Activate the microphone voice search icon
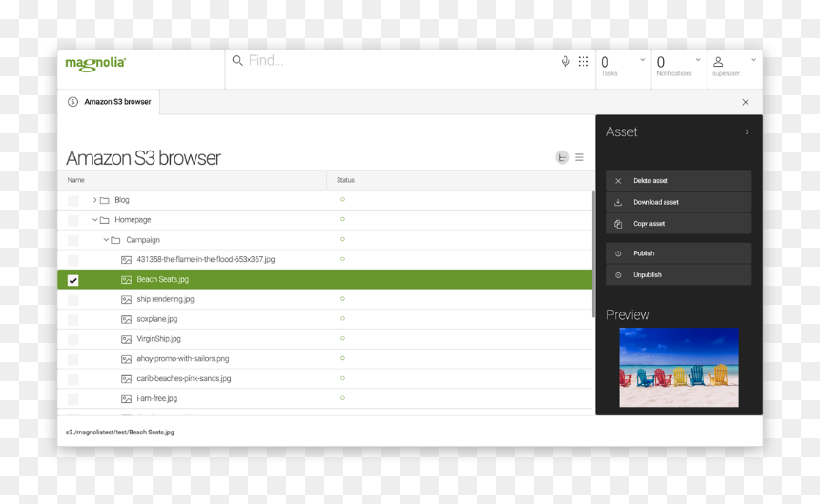Image resolution: width=820 pixels, height=504 pixels. (x=565, y=62)
